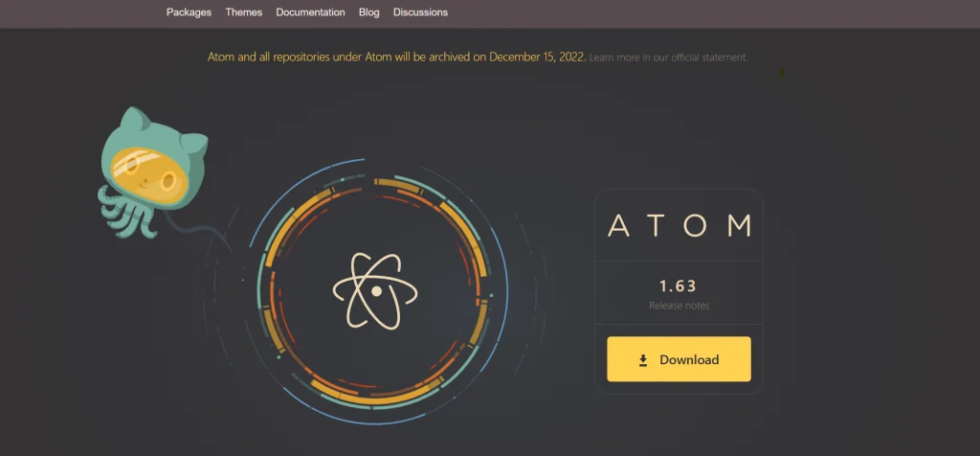Screen dimensions: 980x456
Task: Click the yellow Atom archive notice text
Action: click(x=396, y=57)
